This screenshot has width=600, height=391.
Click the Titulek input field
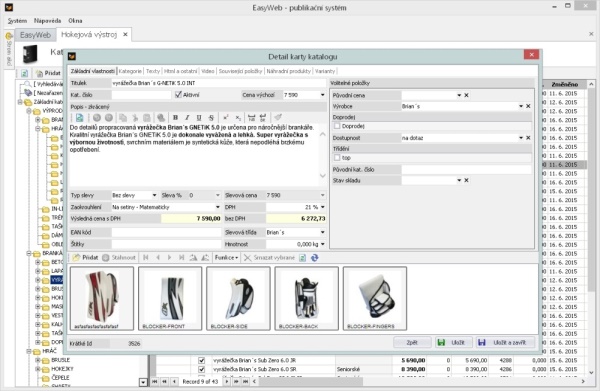(x=218, y=83)
